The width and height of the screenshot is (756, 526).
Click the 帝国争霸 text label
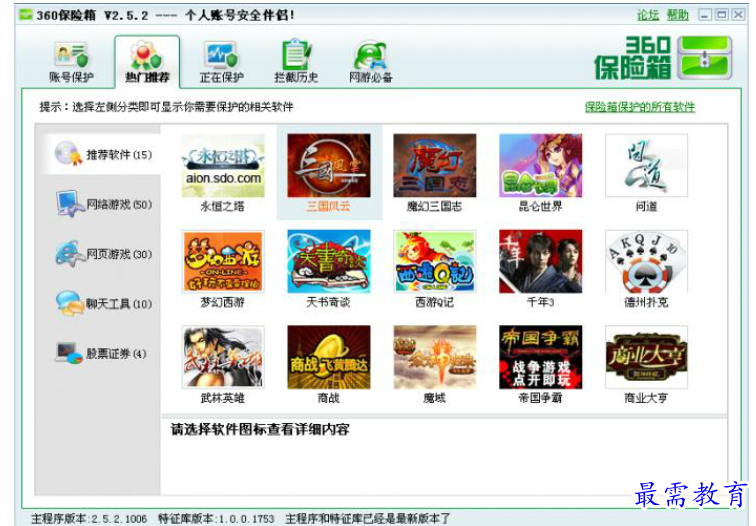click(x=540, y=398)
